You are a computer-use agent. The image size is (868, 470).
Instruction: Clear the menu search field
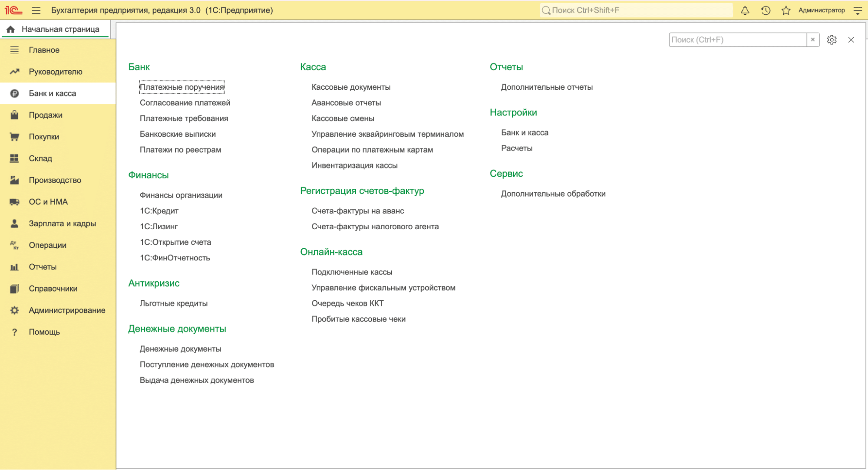click(812, 40)
